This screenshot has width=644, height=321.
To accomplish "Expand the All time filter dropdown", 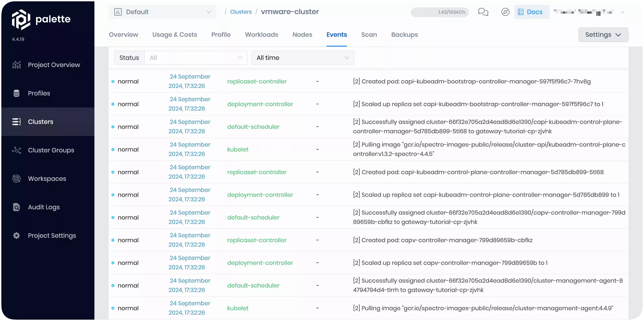I will pyautogui.click(x=302, y=58).
